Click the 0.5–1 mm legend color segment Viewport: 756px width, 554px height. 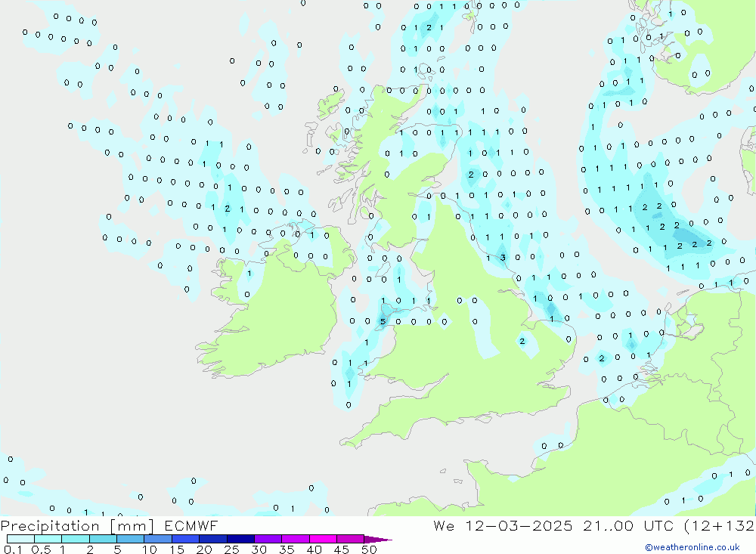coord(48,539)
